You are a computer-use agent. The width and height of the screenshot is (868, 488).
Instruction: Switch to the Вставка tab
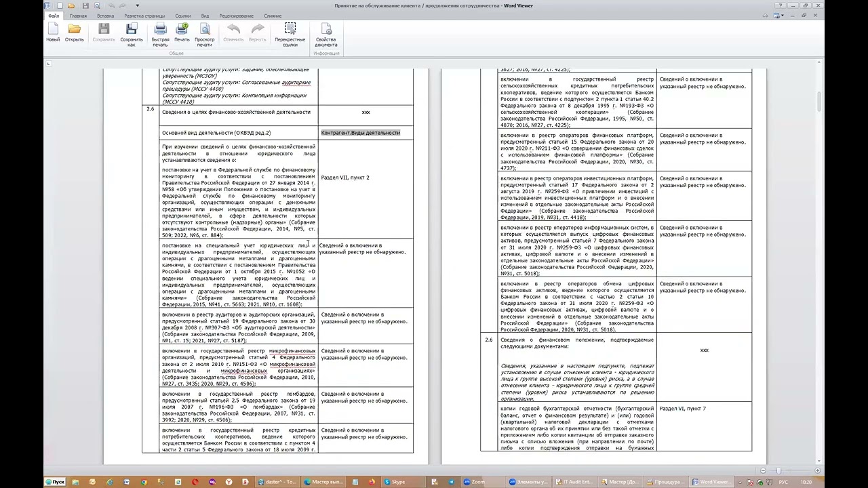(105, 16)
